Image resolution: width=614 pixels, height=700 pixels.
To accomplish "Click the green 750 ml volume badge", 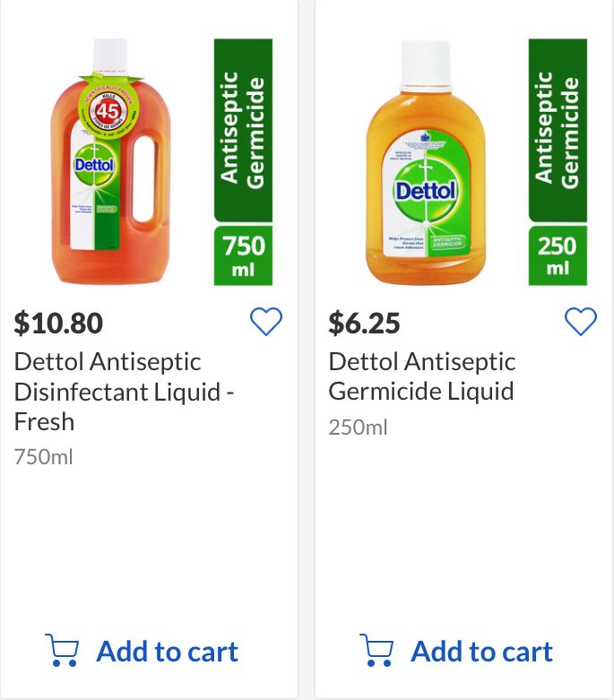I will pos(243,255).
